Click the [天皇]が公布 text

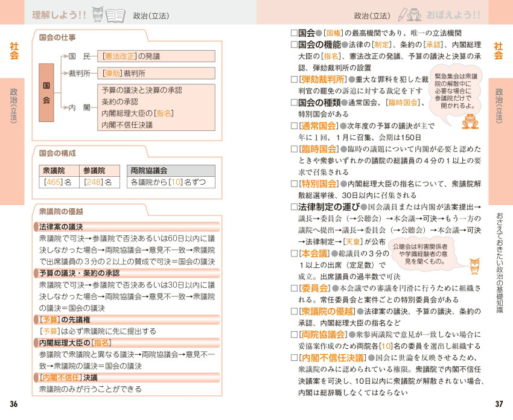pos(364,242)
